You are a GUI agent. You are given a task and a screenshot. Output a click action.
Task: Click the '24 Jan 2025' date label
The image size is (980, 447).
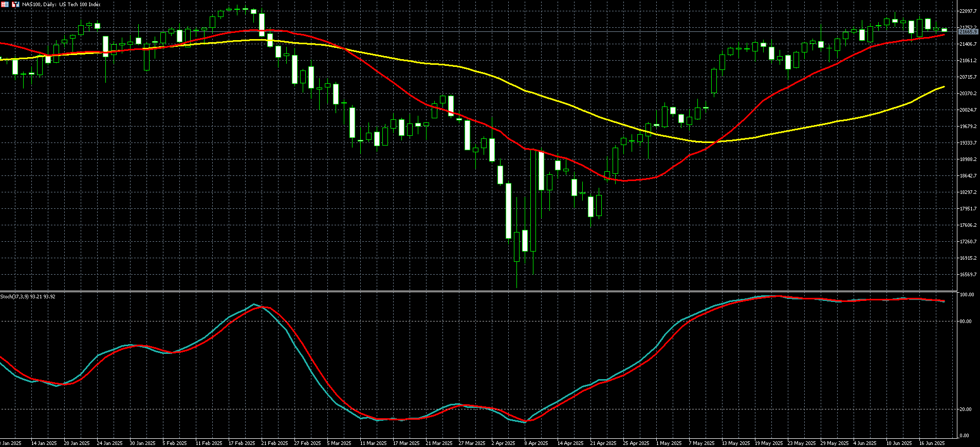109,443
